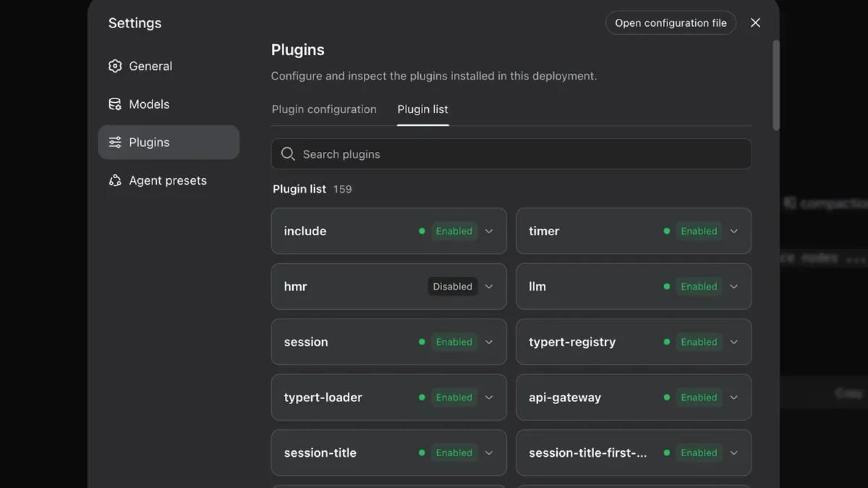Click the Enabled badge on include
The height and width of the screenshot is (488, 868).
pyautogui.click(x=454, y=232)
